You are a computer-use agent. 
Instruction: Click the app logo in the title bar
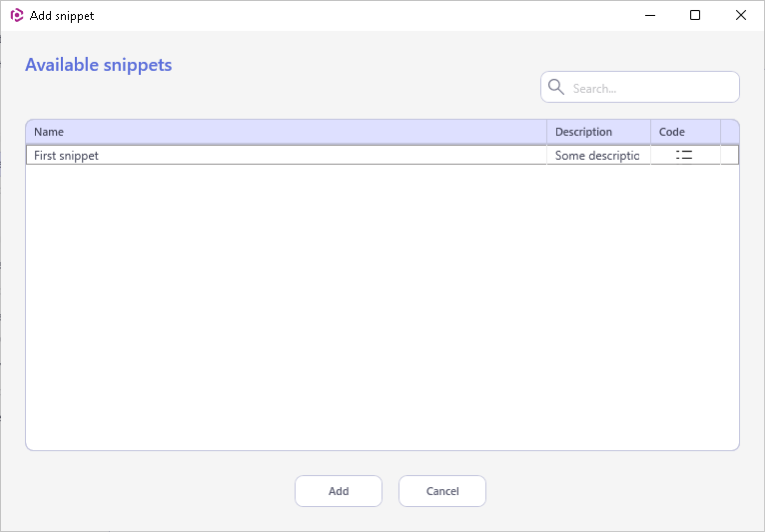(x=17, y=15)
